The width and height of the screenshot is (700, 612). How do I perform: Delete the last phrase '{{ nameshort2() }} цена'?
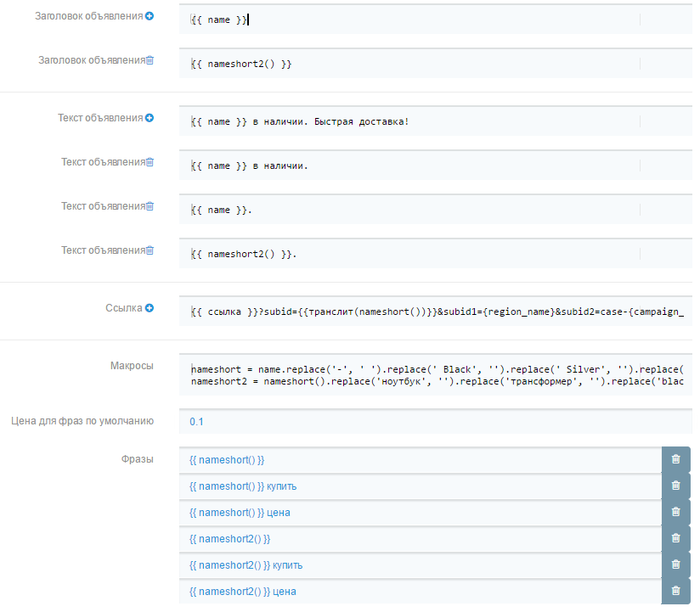pyautogui.click(x=675, y=591)
